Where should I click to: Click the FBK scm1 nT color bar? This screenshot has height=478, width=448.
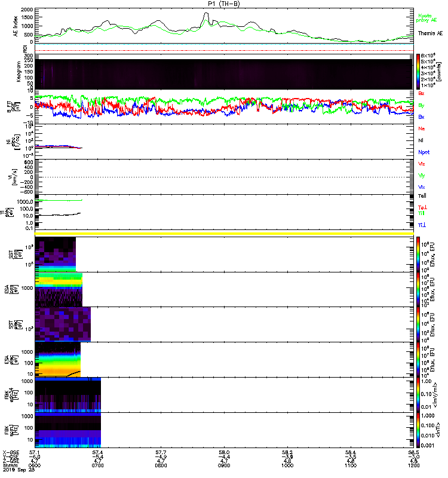(x=418, y=430)
